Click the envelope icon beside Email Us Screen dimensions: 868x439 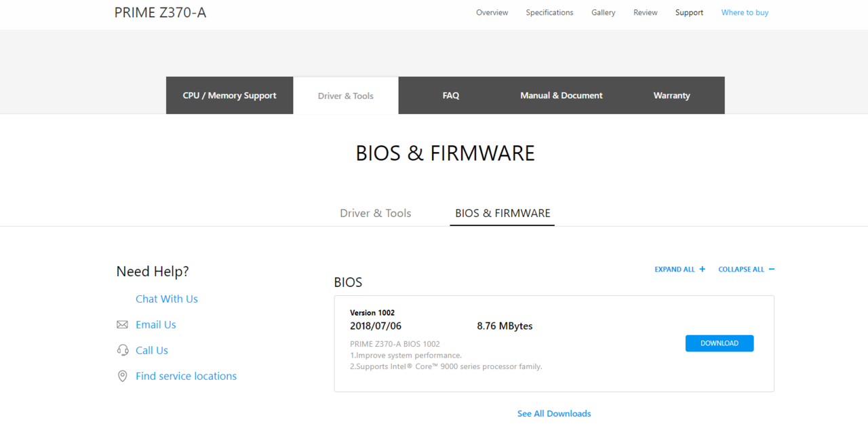(x=122, y=325)
